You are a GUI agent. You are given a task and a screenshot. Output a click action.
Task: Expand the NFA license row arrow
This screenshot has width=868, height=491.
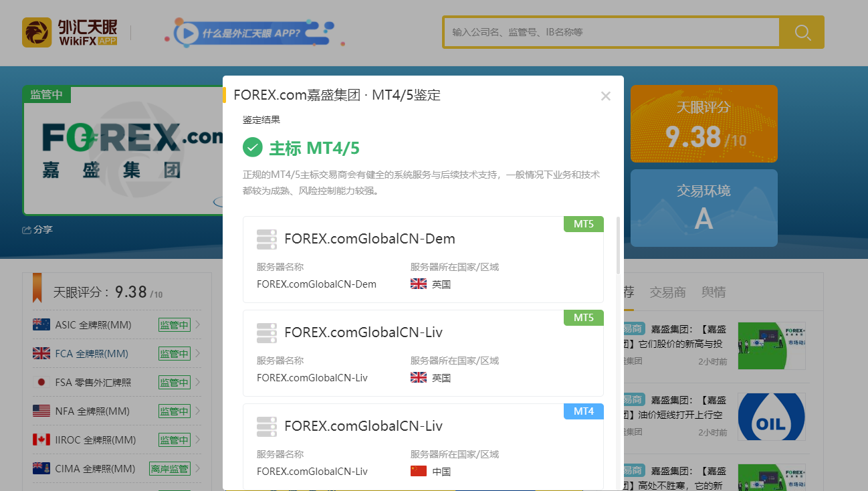pyautogui.click(x=198, y=411)
